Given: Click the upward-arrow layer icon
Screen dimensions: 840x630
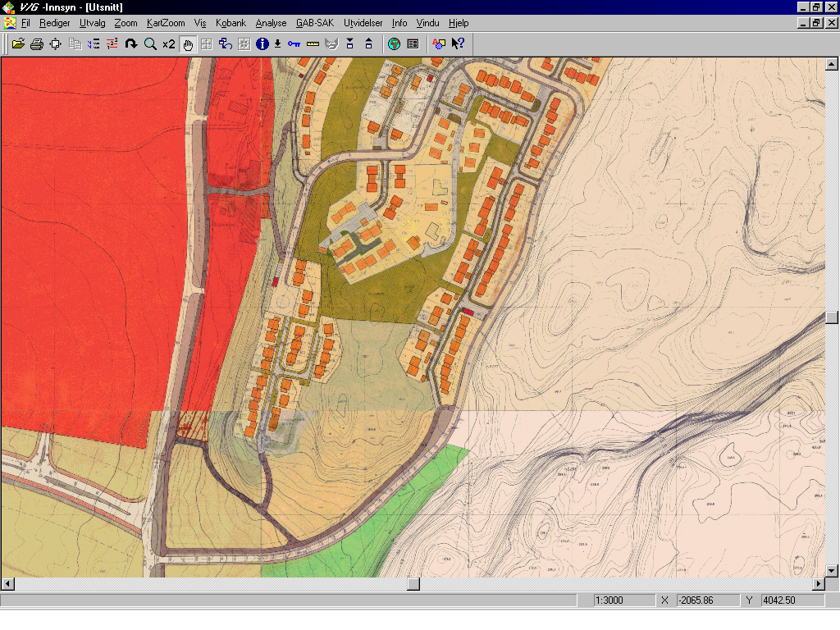Looking at the screenshot, I should 368,44.
